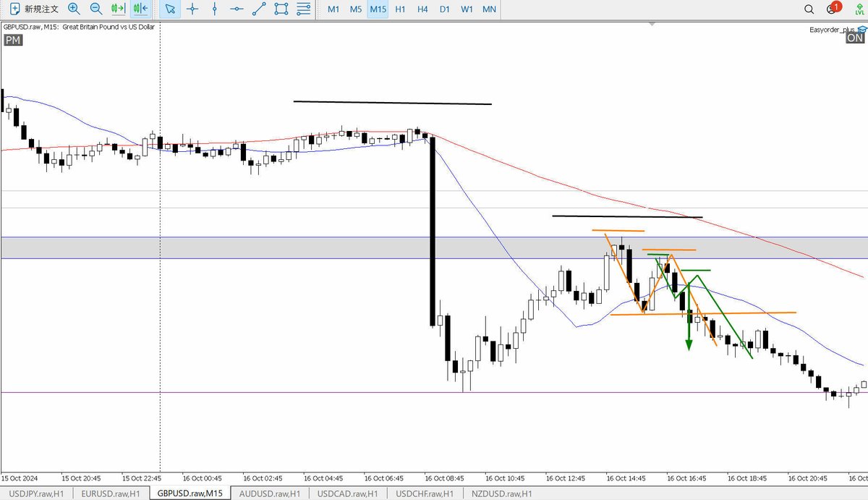Screen dimensions: 868x500
Task: Click the 16 Oct 14:45 time label
Action: click(x=626, y=478)
